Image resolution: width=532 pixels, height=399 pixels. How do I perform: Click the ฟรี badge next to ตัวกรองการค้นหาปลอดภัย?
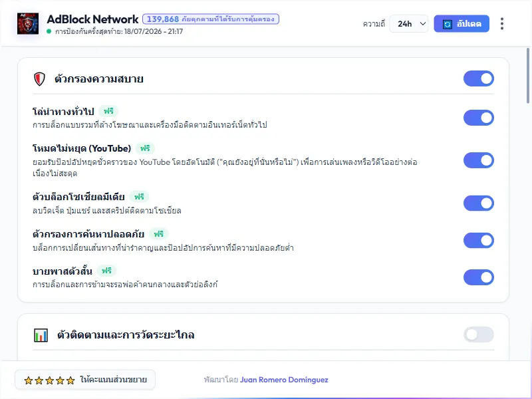tap(159, 234)
